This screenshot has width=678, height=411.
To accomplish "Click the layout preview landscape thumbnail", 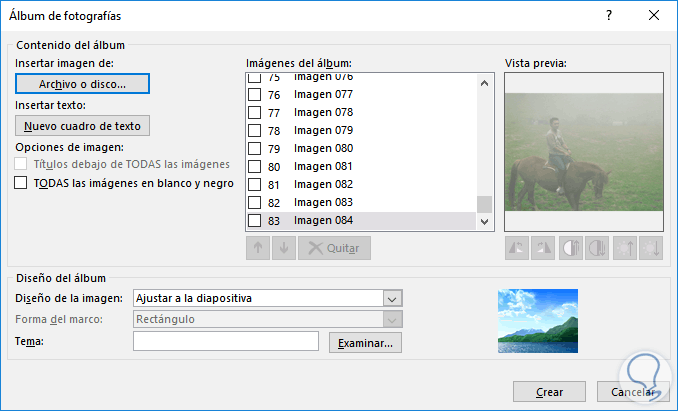I will (538, 321).
